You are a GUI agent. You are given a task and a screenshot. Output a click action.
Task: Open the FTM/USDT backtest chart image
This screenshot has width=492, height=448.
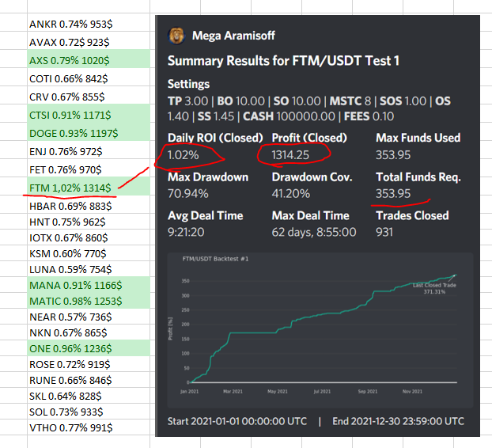pyautogui.click(x=320, y=330)
